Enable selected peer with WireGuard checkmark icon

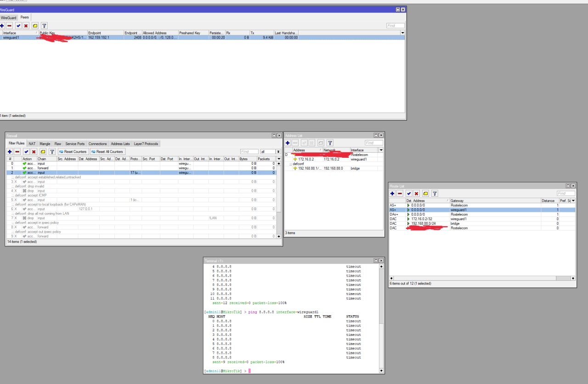[18, 26]
